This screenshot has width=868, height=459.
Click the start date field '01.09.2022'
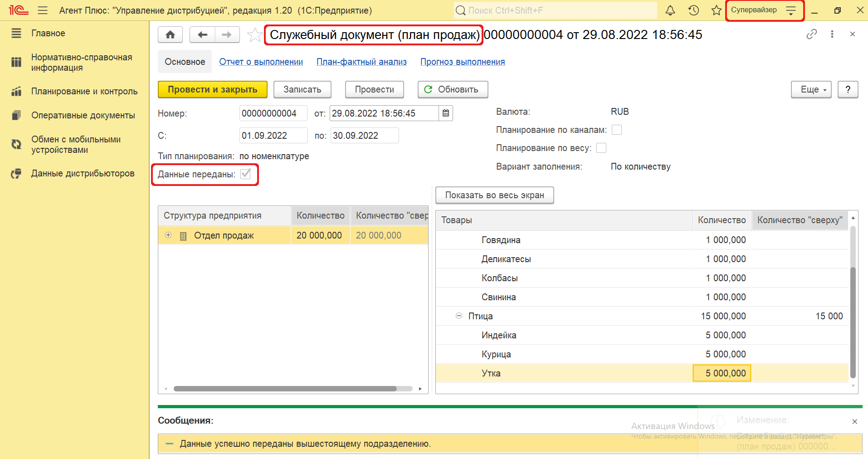tap(273, 136)
